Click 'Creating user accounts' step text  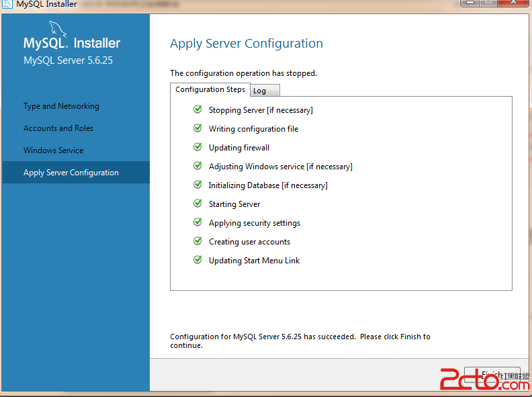[x=249, y=242]
